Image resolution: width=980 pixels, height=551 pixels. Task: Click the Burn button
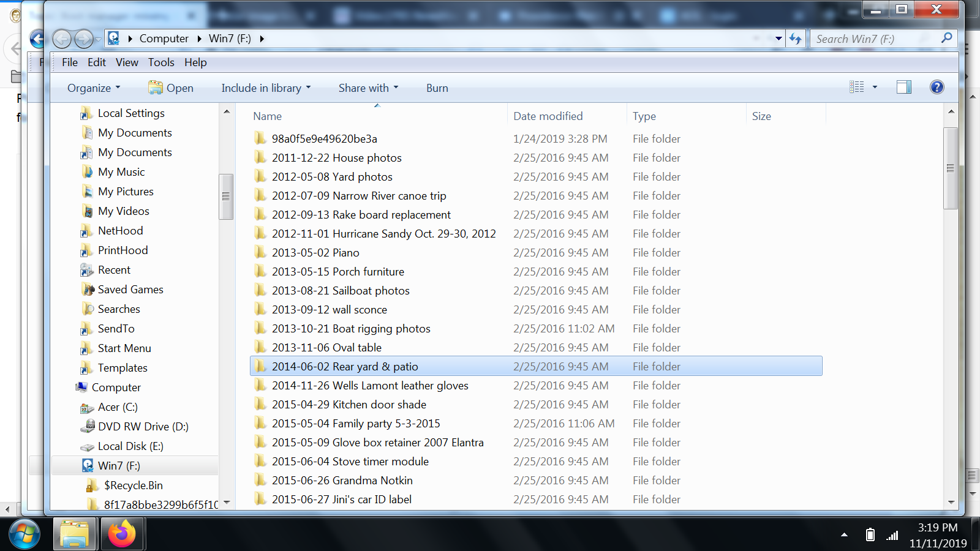click(437, 88)
